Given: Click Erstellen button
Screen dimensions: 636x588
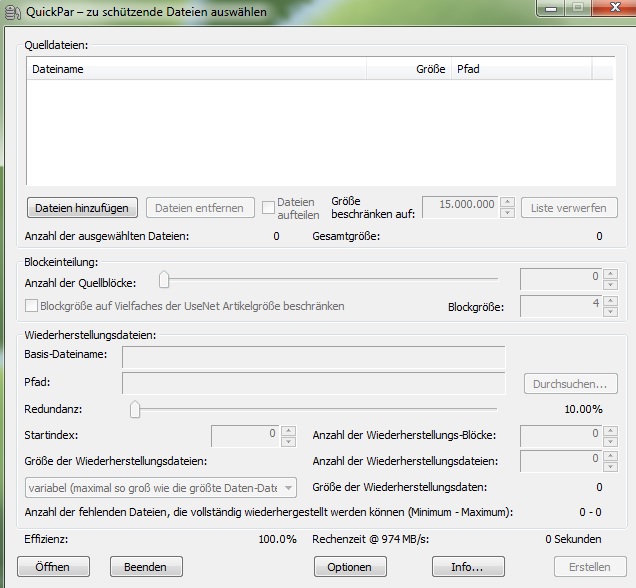Looking at the screenshot, I should tap(590, 567).
